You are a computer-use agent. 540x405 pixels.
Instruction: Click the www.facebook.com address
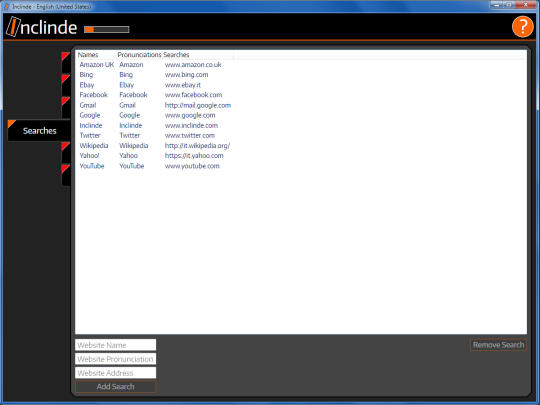pos(193,95)
